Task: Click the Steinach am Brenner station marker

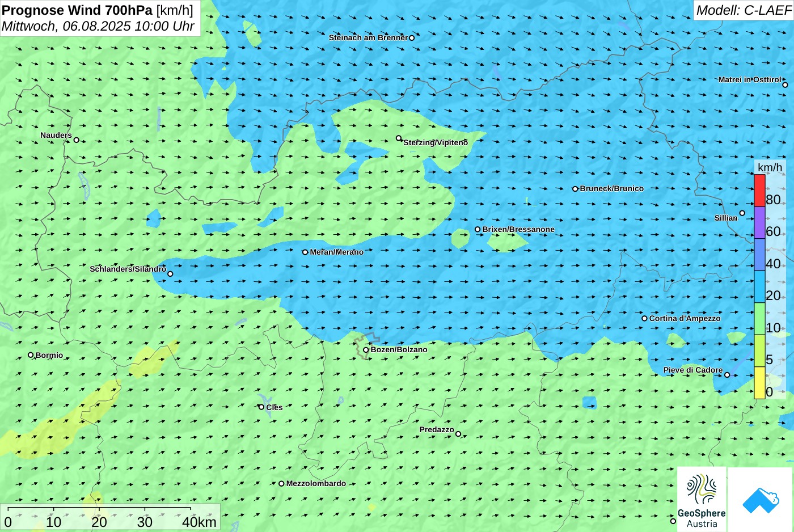Action: 412,38
